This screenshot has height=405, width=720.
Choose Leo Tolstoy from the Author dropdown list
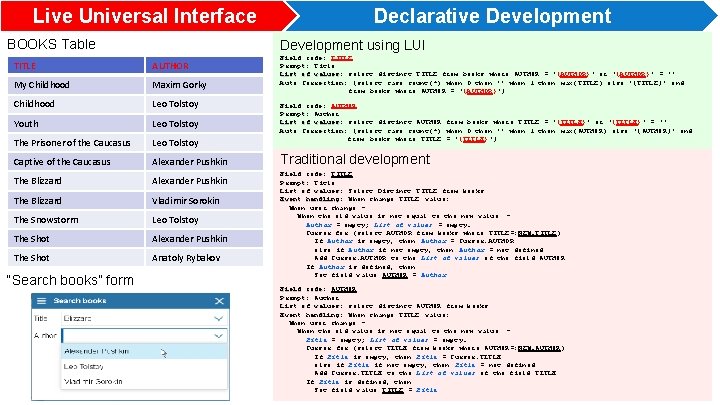click(x=144, y=366)
